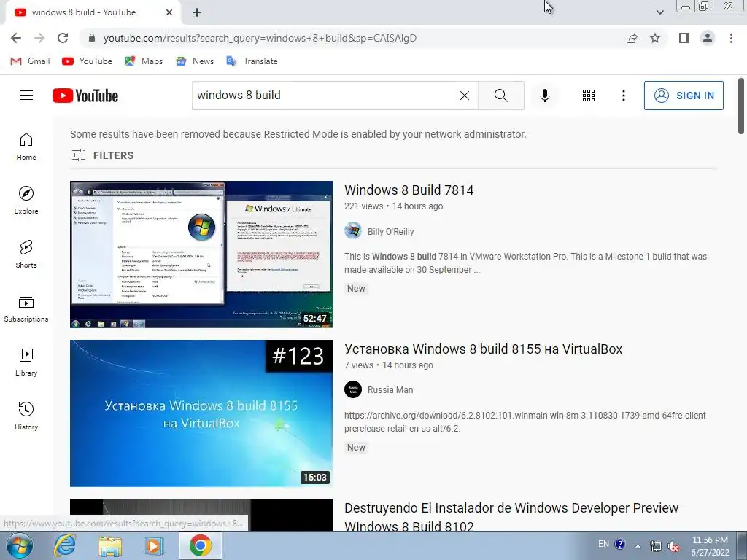Open History in the sidebar
The height and width of the screenshot is (560, 747).
coord(26,416)
